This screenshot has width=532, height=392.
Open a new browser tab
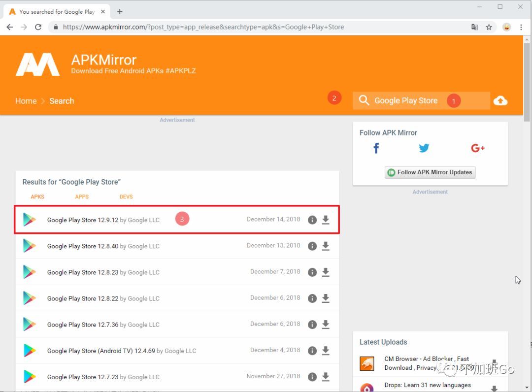coord(119,11)
